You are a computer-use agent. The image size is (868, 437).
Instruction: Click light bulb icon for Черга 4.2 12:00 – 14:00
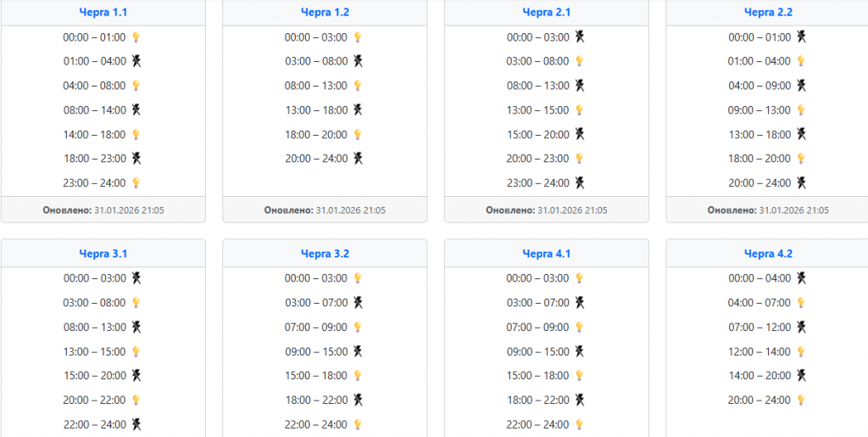[x=801, y=351]
